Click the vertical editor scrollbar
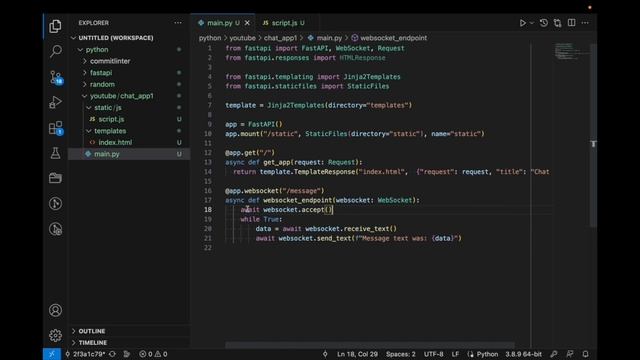Screen dimensions: 640x360 pyautogui.click(x=593, y=135)
